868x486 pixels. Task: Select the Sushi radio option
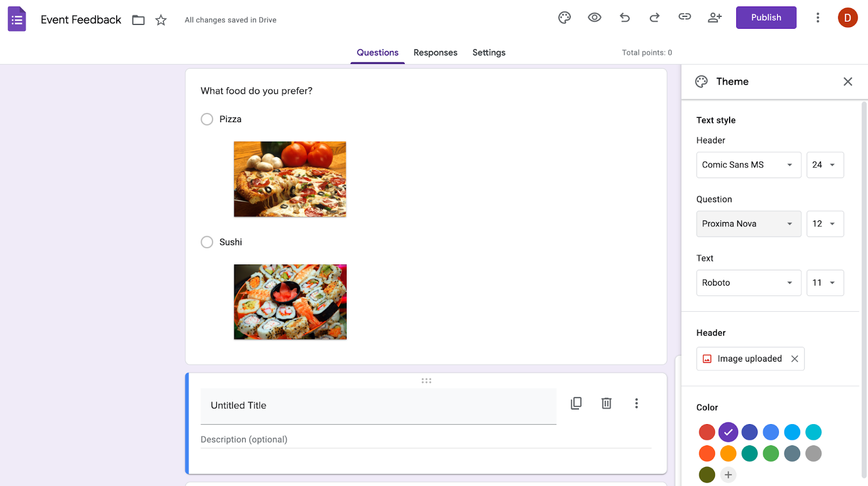[x=207, y=242]
